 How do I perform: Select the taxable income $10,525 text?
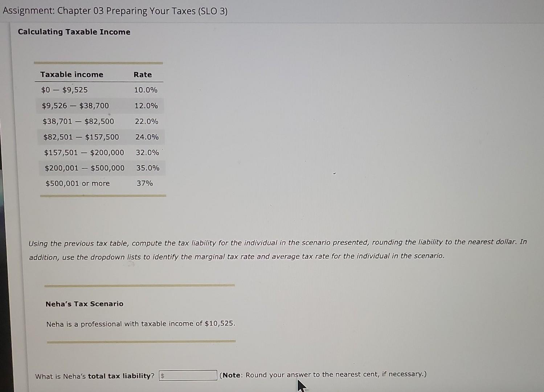pos(141,323)
